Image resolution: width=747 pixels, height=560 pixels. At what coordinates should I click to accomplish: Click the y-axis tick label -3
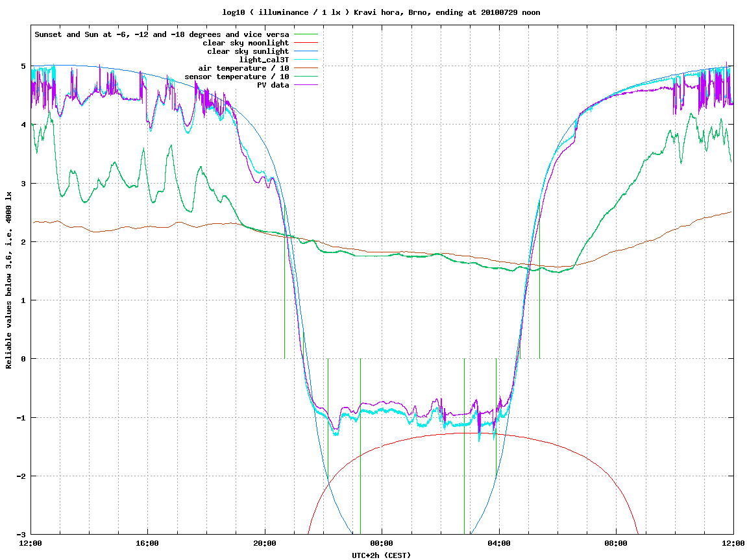point(21,534)
